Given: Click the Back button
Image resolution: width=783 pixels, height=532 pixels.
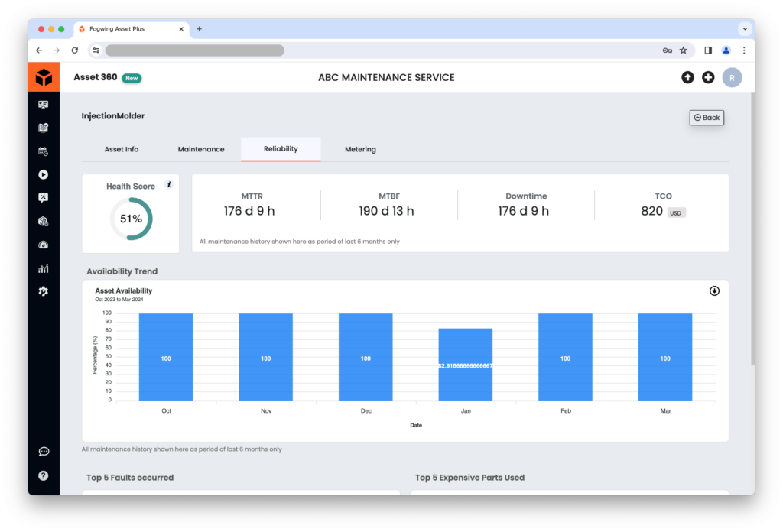Looking at the screenshot, I should [x=707, y=118].
